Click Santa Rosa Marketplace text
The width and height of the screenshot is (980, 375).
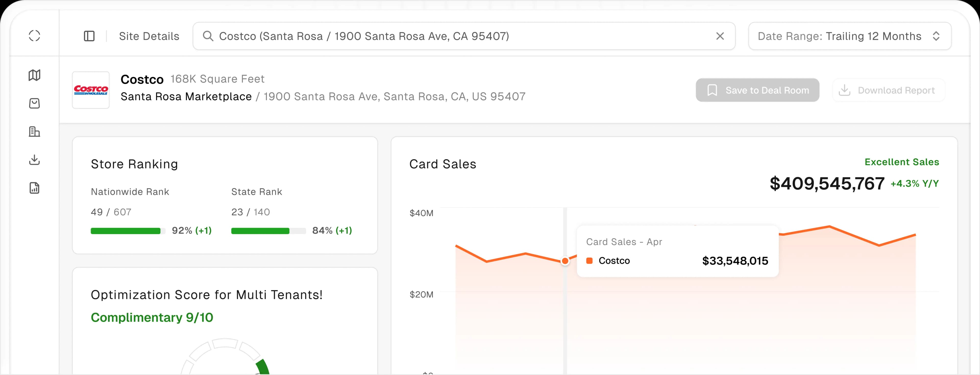(x=186, y=96)
